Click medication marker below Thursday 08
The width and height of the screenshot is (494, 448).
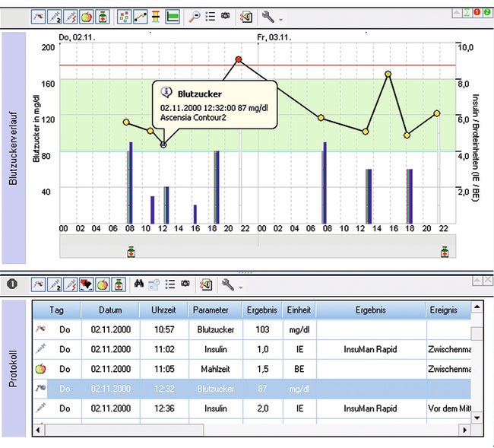pos(131,252)
